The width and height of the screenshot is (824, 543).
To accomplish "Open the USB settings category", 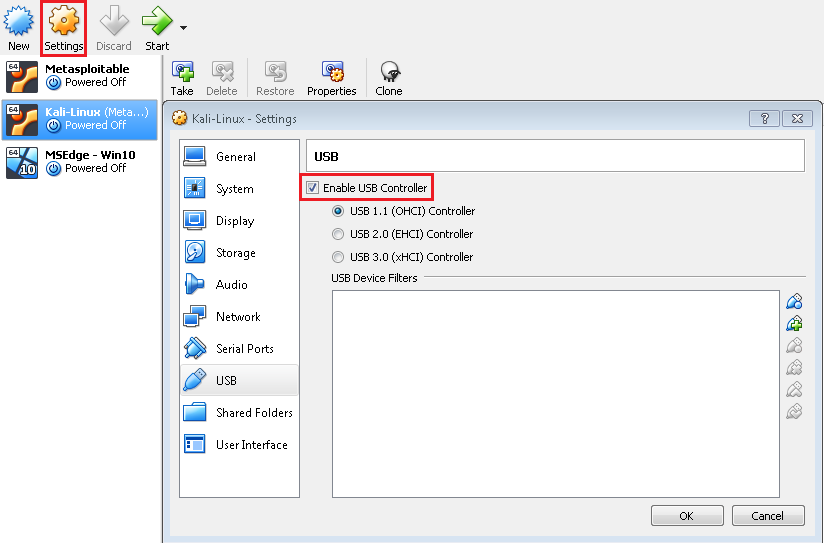I will coord(240,380).
